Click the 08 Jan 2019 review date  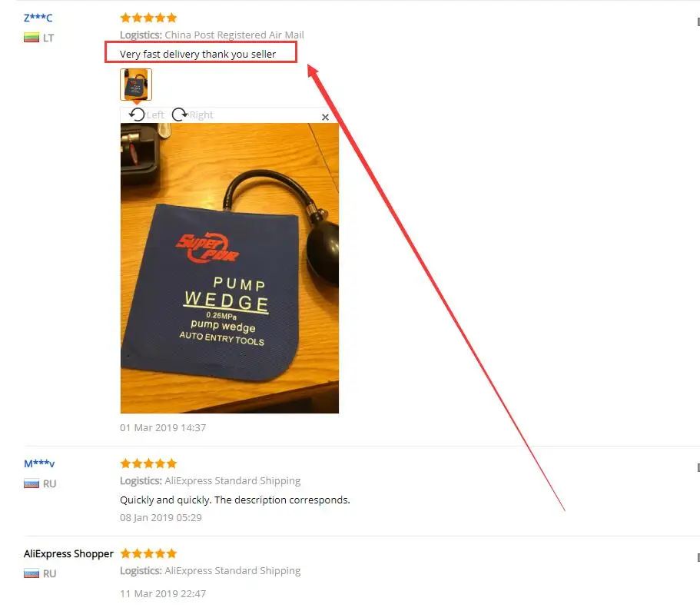[161, 518]
